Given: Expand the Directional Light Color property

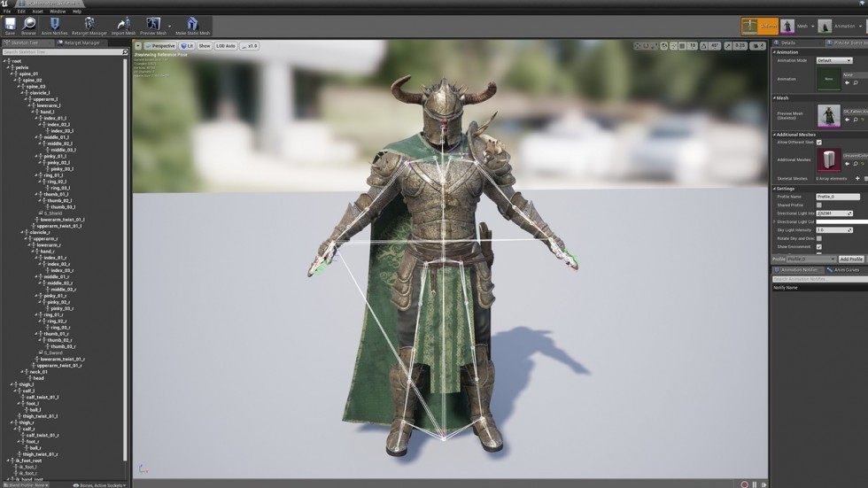Looking at the screenshot, I should (774, 222).
